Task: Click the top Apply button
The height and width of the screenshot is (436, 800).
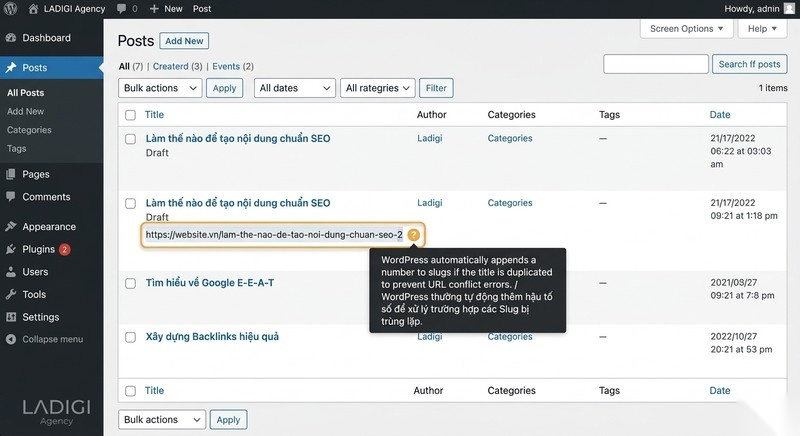Action: coord(224,88)
